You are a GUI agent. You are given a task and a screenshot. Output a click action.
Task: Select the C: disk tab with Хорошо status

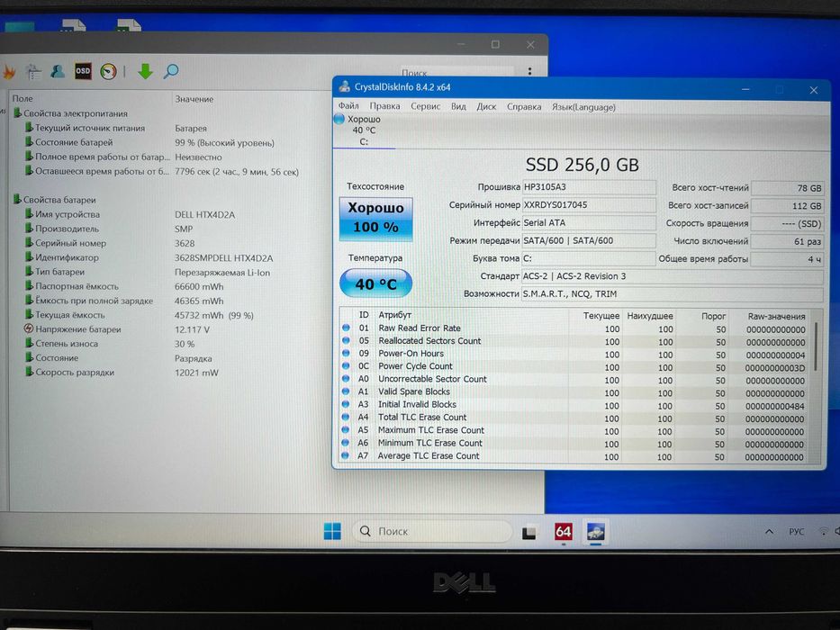[x=365, y=130]
